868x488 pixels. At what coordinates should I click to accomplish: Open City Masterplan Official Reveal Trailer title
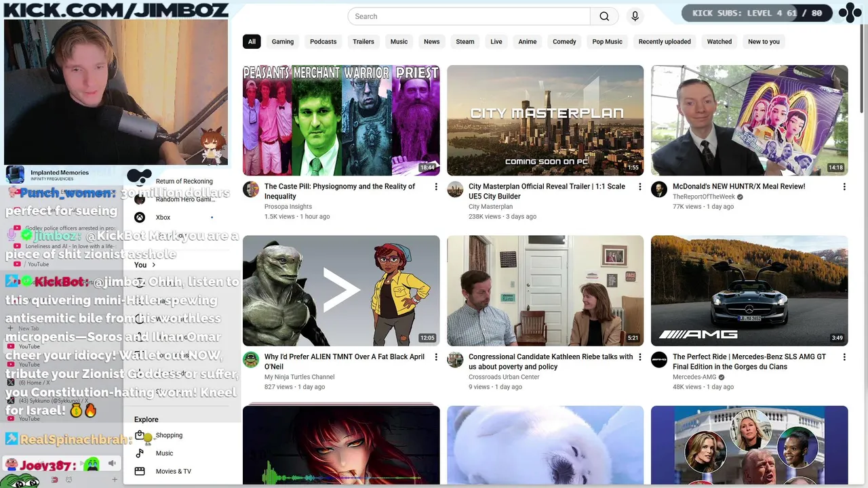[x=547, y=191]
